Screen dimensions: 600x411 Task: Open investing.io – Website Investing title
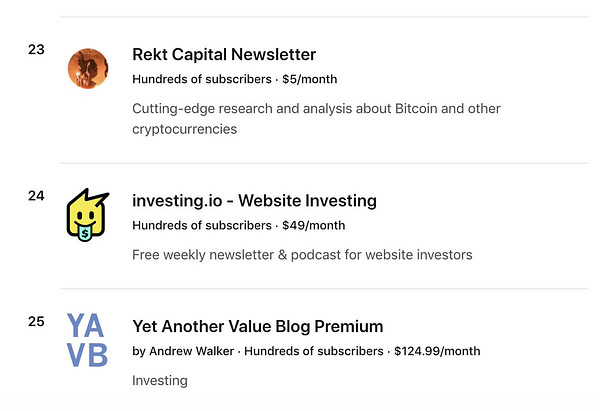point(254,201)
